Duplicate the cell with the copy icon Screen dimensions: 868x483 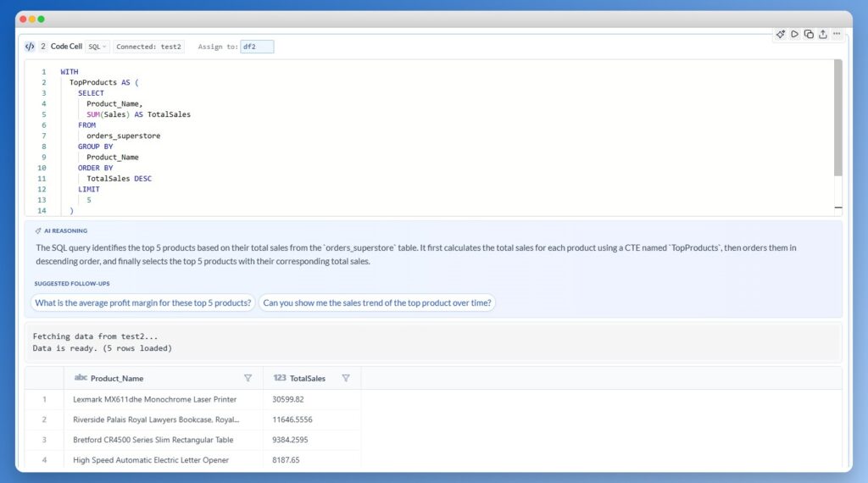pyautogui.click(x=809, y=34)
